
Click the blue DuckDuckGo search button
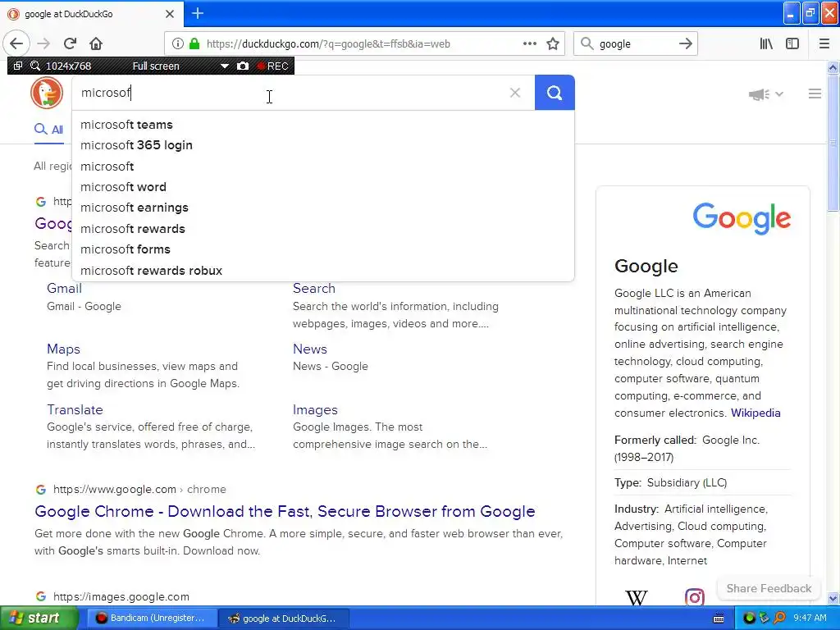point(555,93)
